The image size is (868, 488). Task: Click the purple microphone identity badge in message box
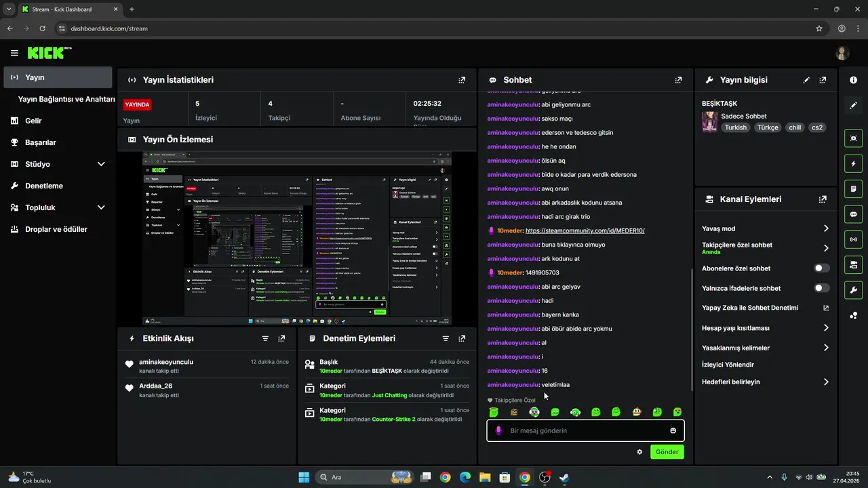click(x=498, y=430)
